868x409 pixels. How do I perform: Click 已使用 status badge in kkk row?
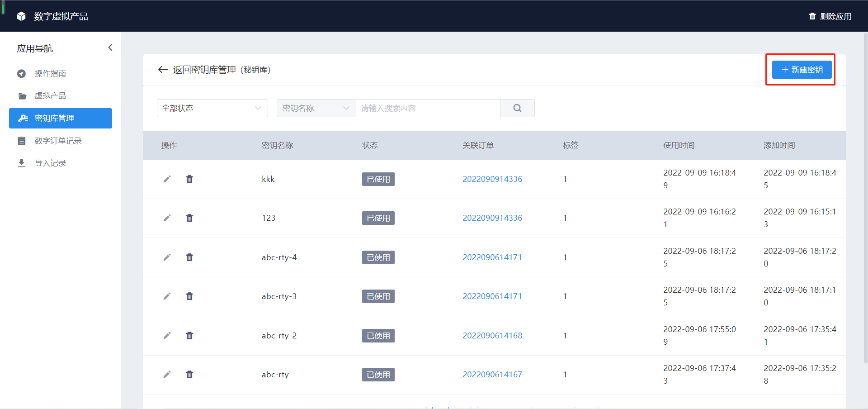click(x=378, y=179)
